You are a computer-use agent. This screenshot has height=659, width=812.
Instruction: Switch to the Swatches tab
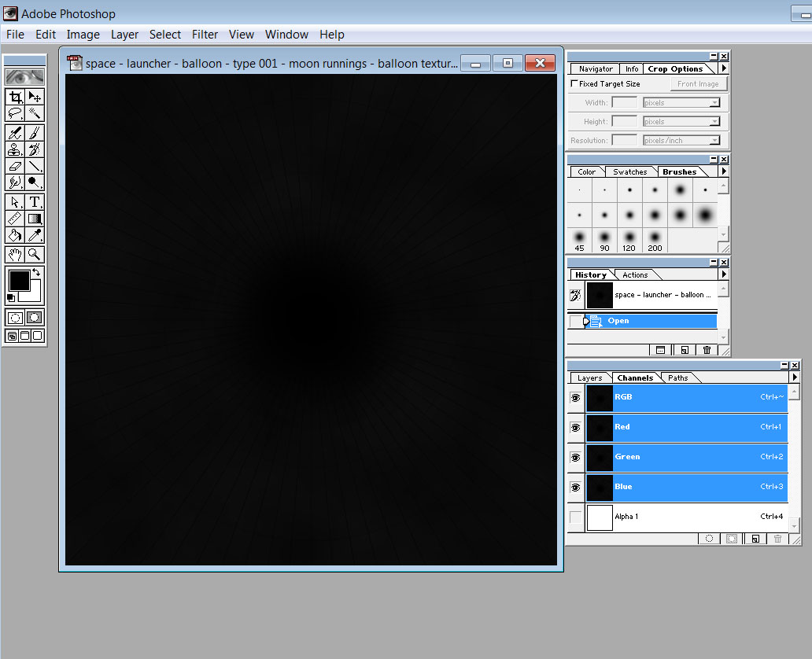click(x=629, y=172)
